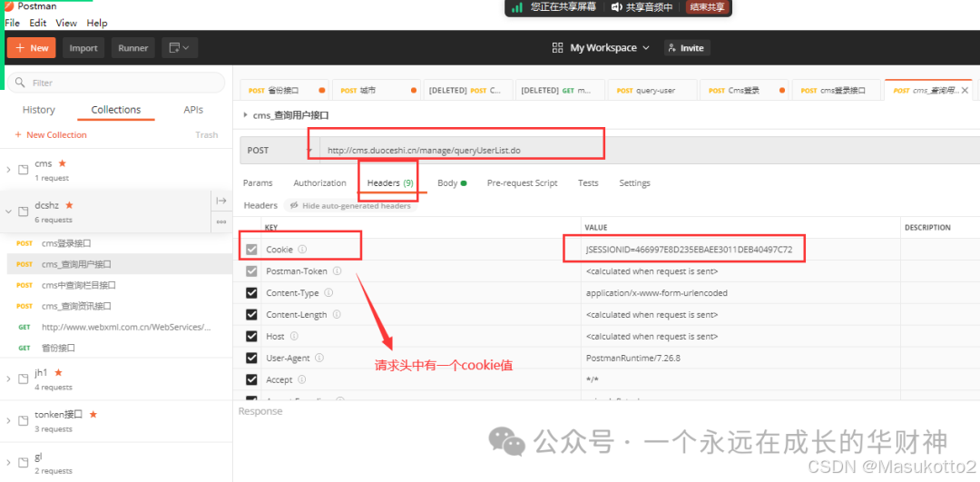
Task: Expand the gl collection chevron
Action: pyautogui.click(x=8, y=462)
